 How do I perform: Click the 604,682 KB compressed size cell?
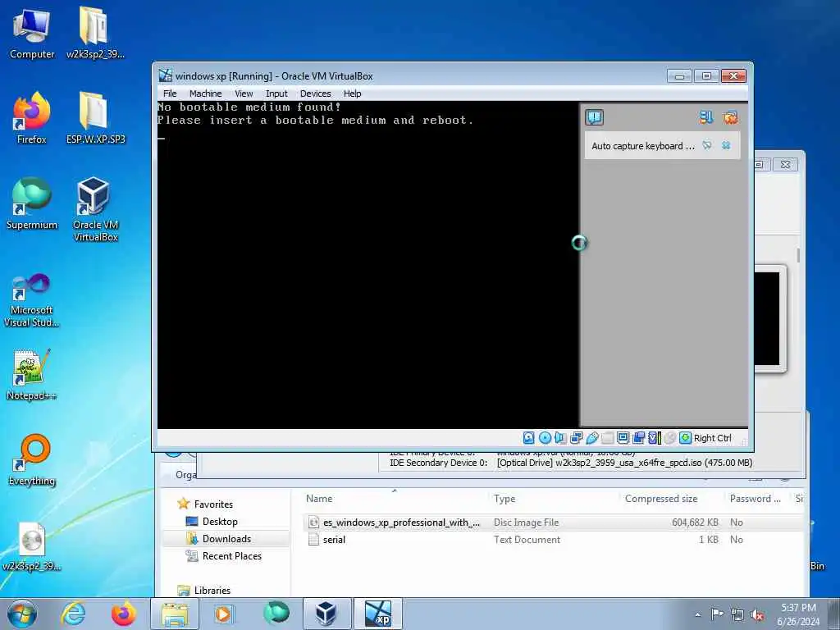(x=695, y=523)
